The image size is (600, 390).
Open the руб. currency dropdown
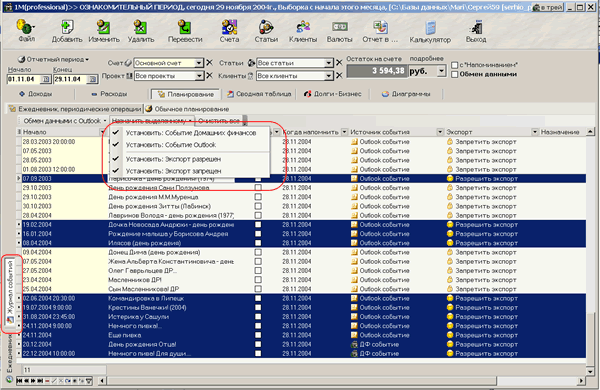(442, 71)
